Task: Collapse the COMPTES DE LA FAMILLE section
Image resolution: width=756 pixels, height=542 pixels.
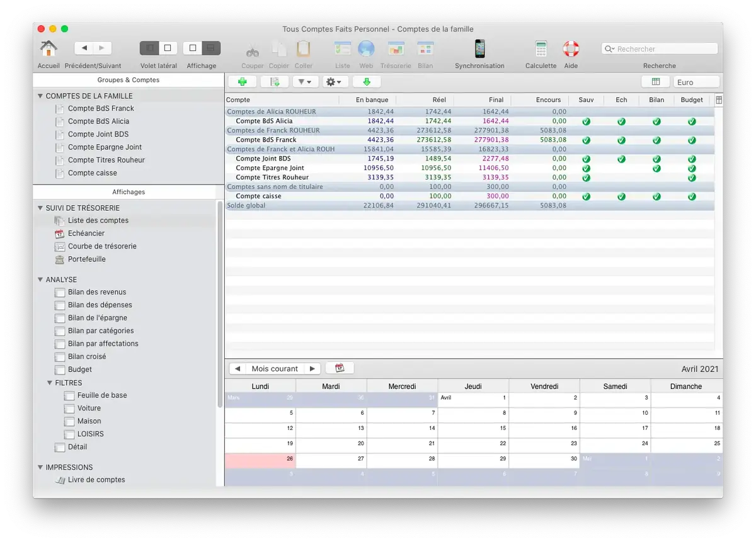Action: click(x=40, y=95)
